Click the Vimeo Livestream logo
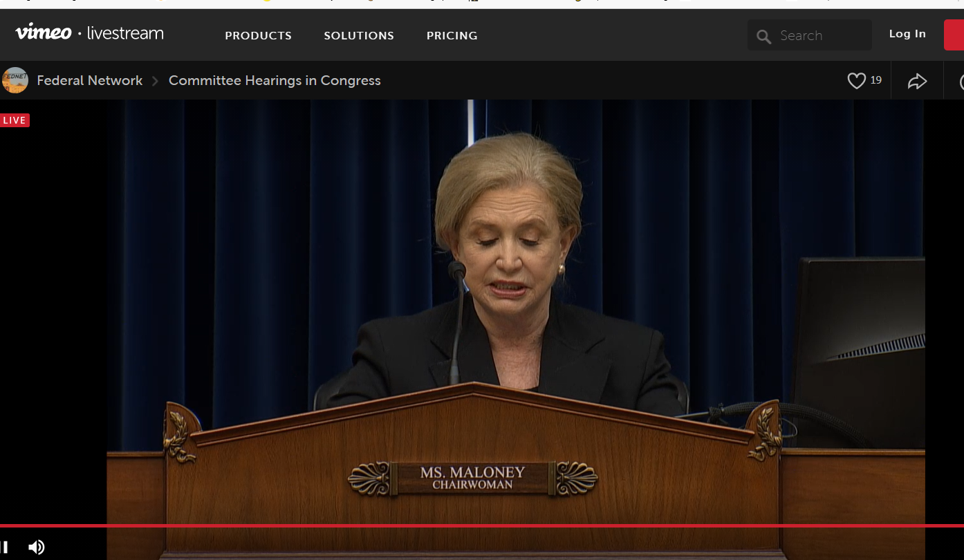 (x=89, y=33)
